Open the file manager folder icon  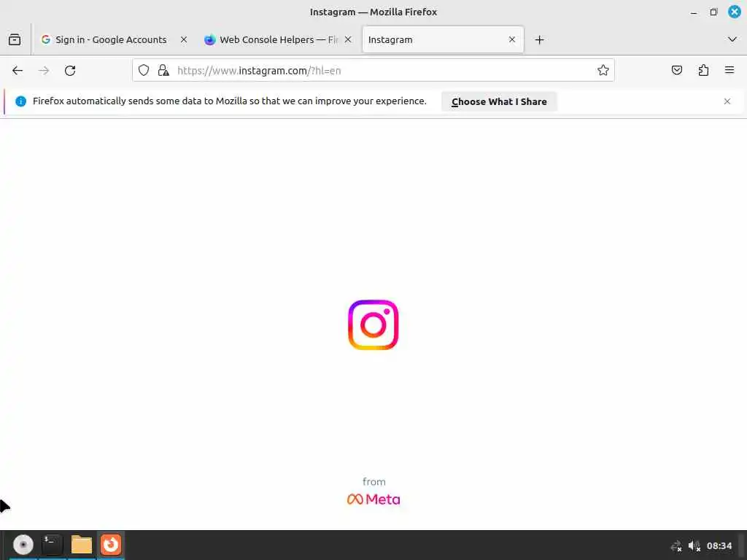(x=82, y=545)
